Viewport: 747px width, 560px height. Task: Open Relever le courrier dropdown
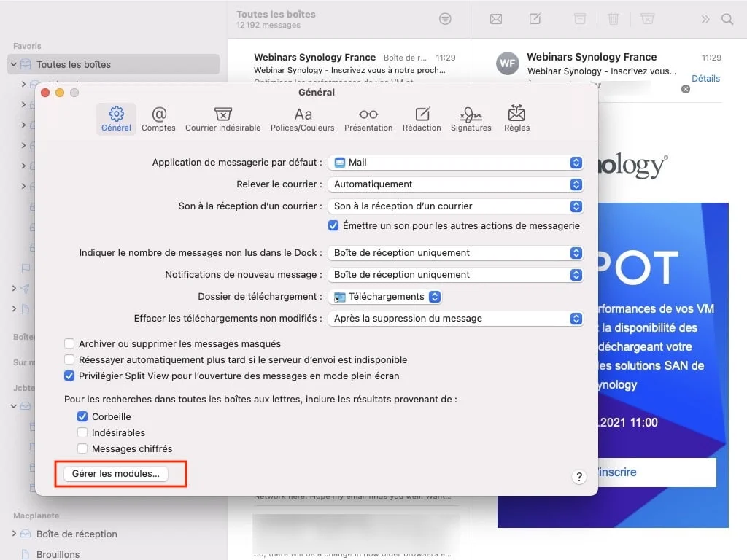click(455, 184)
